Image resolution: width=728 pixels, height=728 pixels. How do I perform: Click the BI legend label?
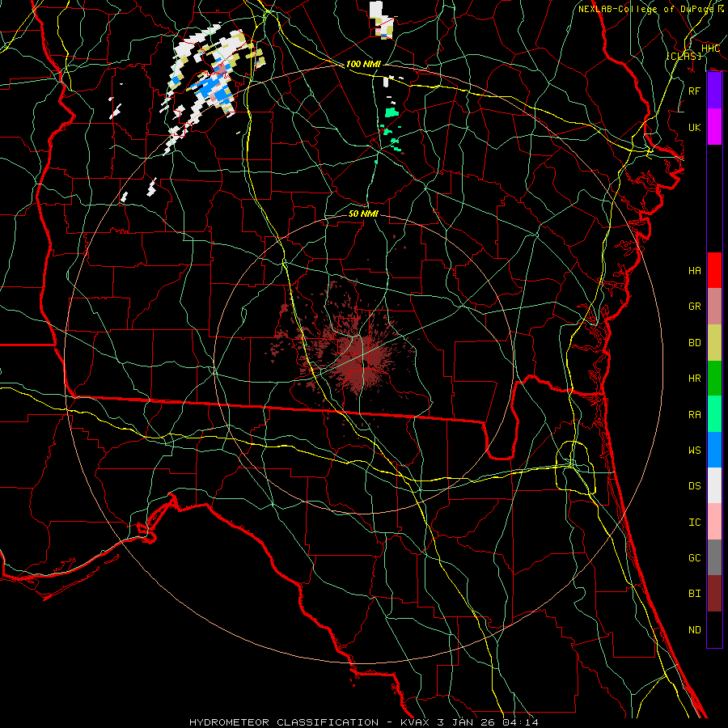pos(694,594)
